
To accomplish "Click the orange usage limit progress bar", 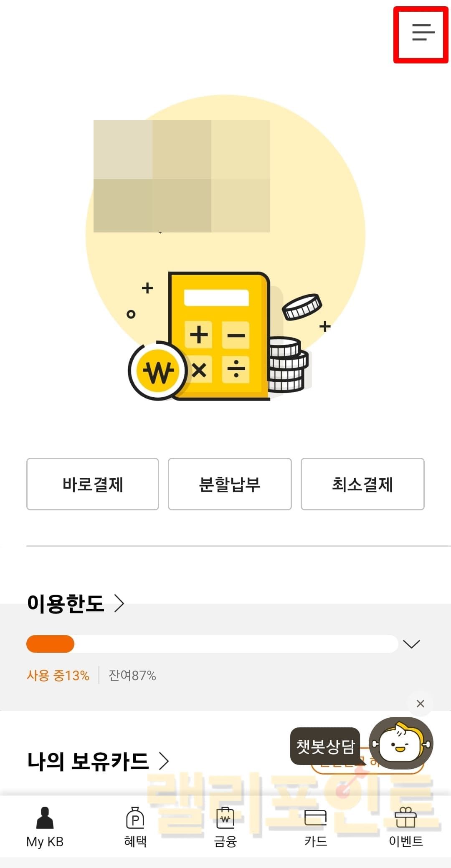I will [x=50, y=644].
